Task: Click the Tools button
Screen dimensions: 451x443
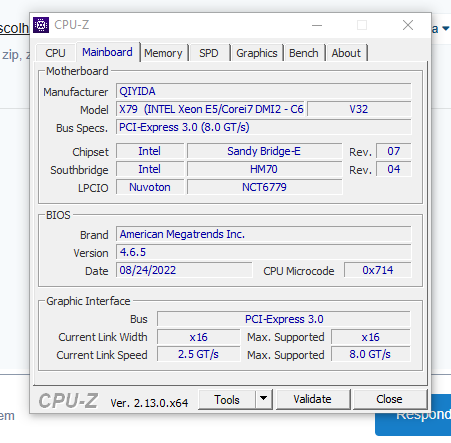Action: 227,399
